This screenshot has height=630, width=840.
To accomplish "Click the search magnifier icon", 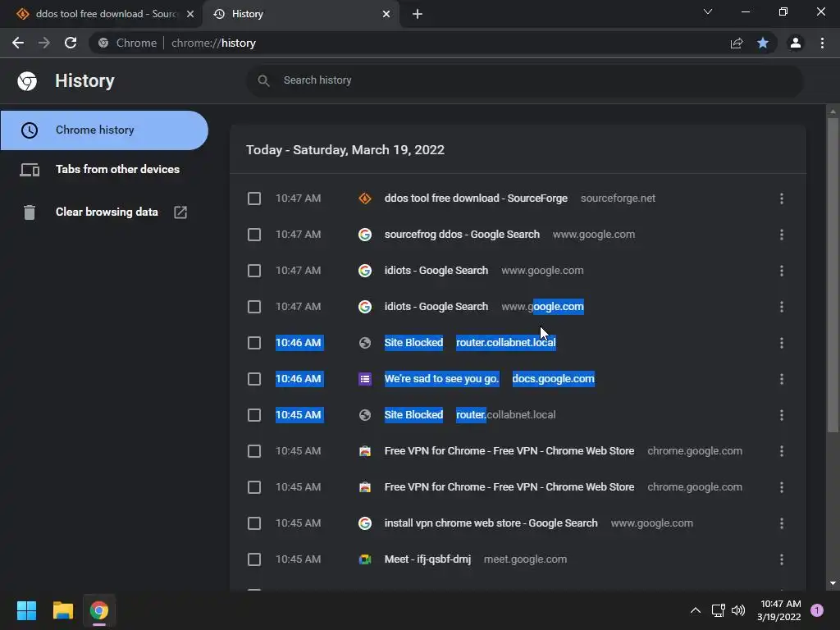I will coord(263,81).
